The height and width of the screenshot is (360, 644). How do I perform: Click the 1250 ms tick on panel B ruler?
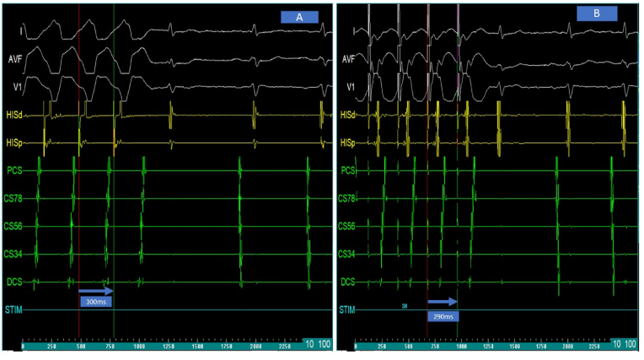tap(488, 347)
